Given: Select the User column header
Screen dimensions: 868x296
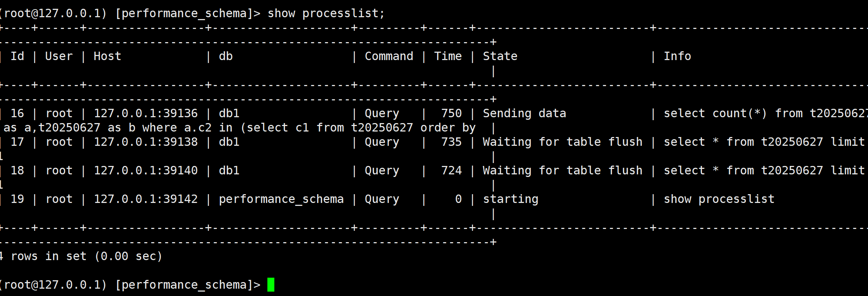Looking at the screenshot, I should [x=59, y=56].
